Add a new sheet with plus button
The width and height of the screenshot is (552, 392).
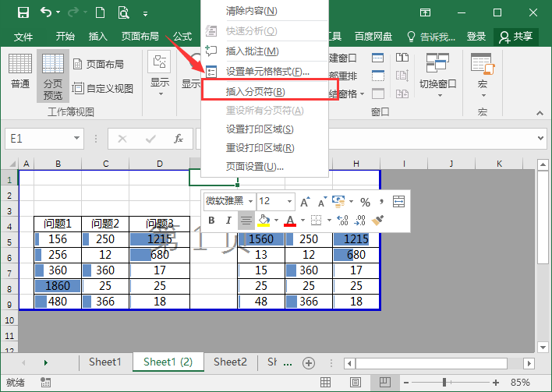pyautogui.click(x=309, y=363)
